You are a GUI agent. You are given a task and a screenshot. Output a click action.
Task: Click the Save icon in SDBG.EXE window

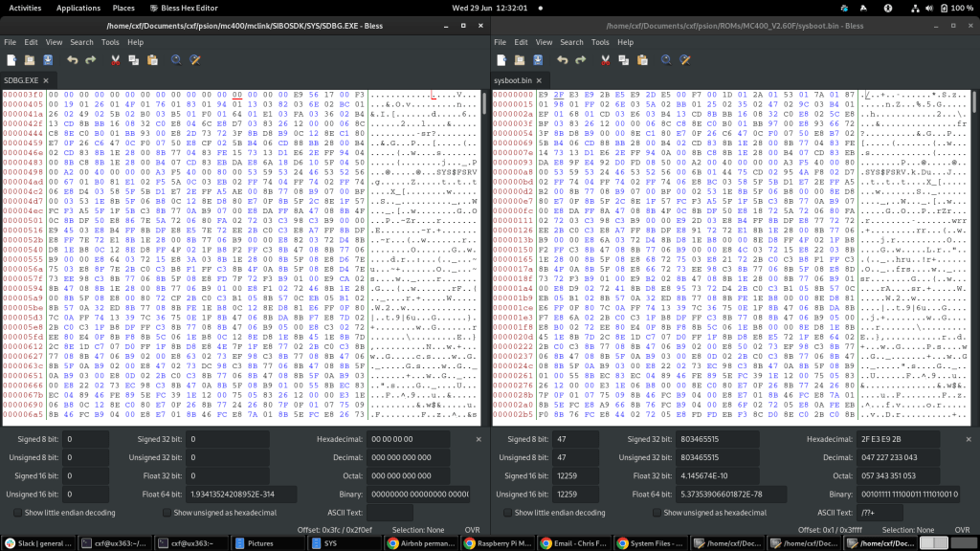click(49, 60)
